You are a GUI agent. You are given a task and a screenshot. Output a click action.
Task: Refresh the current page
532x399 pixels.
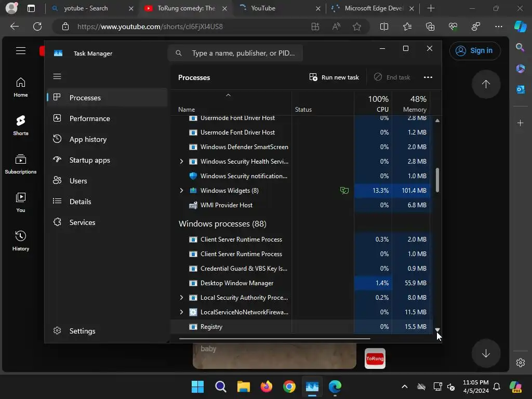tap(37, 26)
